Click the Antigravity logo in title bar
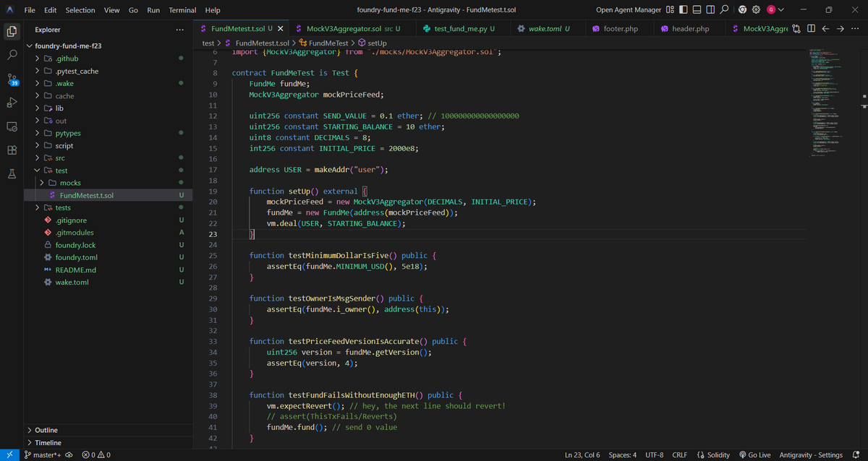868x461 pixels. (9, 10)
